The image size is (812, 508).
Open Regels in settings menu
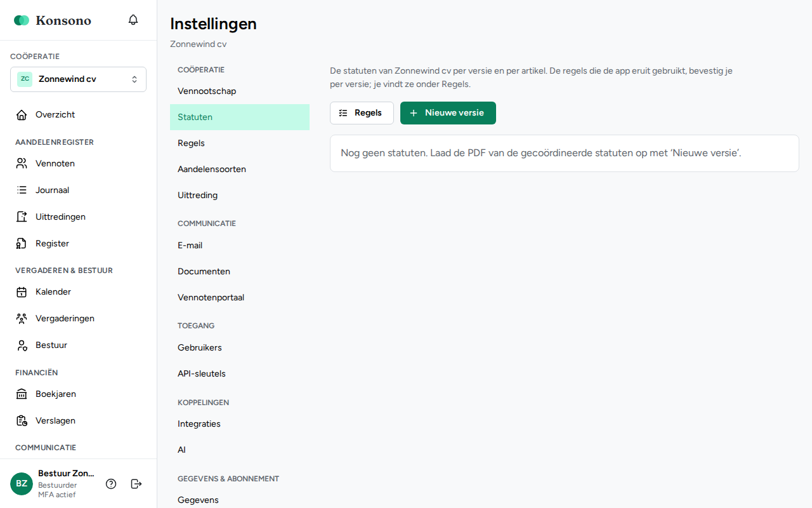pos(240,144)
